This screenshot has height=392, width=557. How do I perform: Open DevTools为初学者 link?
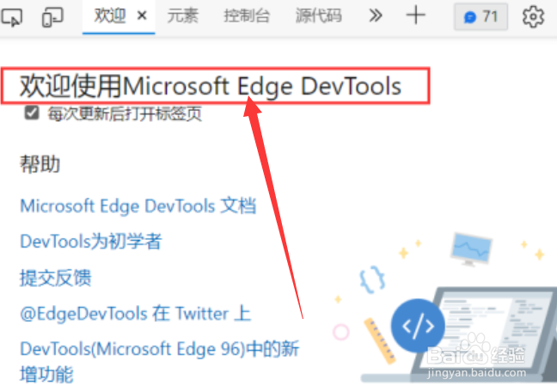(91, 242)
